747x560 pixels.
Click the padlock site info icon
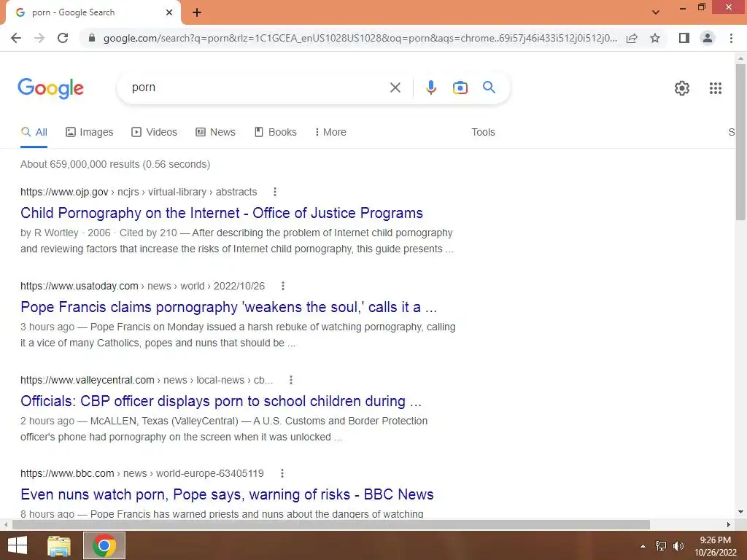pyautogui.click(x=92, y=38)
